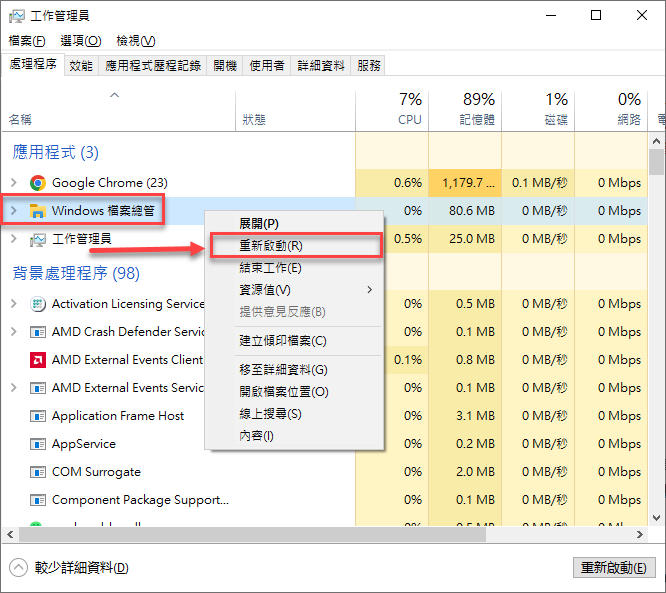The width and height of the screenshot is (666, 593).
Task: Click the COM Surrogate process icon
Action: coord(38,472)
